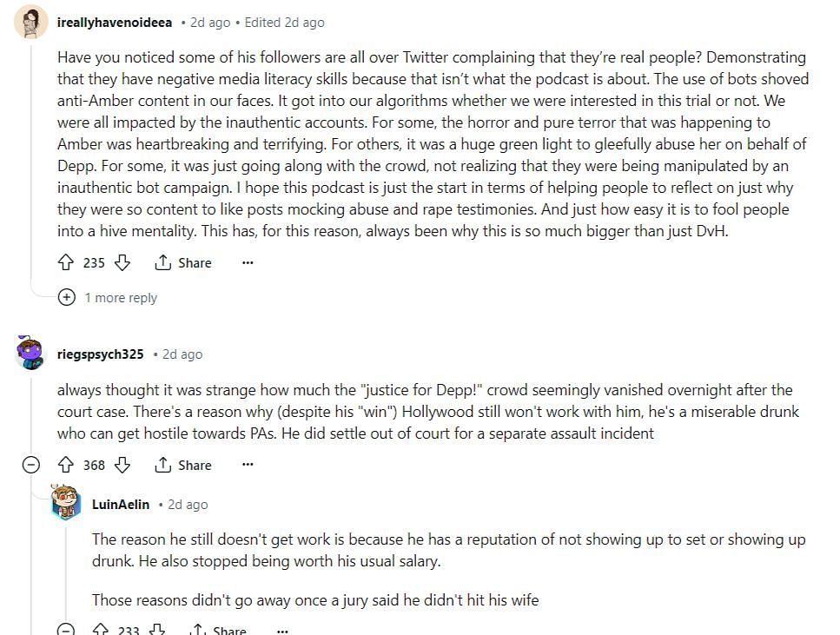Screen dimensions: 840x635
Task: Open LuinAelin's user profile link
Action: [x=121, y=504]
